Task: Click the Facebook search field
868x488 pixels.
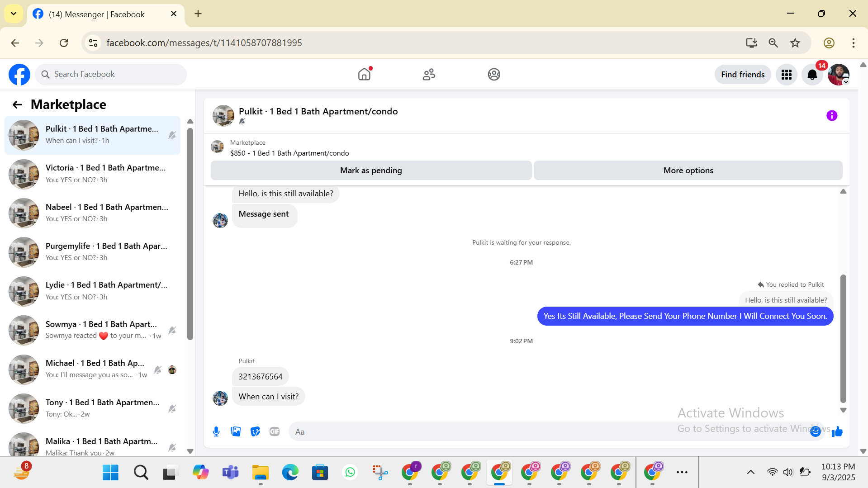Action: 111,75
